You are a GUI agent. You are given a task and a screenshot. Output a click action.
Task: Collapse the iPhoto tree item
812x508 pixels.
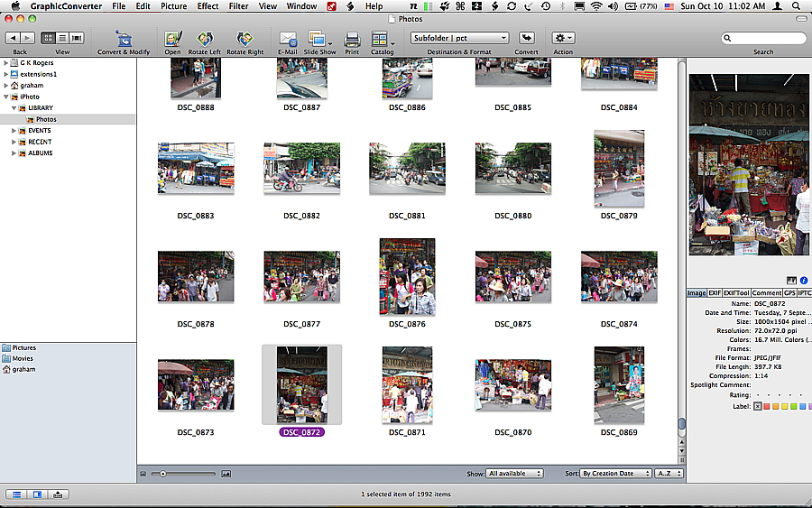pyautogui.click(x=6, y=97)
